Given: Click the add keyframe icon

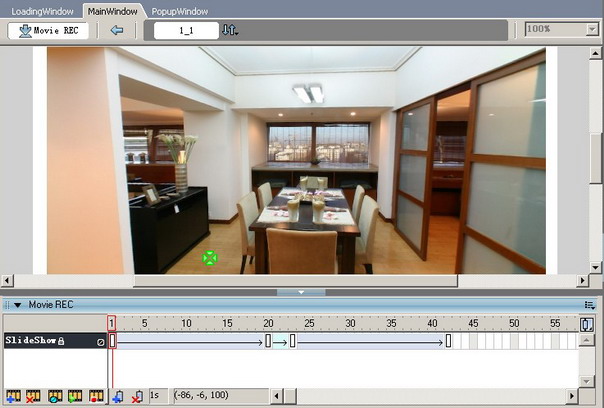Looking at the screenshot, I should [x=118, y=396].
